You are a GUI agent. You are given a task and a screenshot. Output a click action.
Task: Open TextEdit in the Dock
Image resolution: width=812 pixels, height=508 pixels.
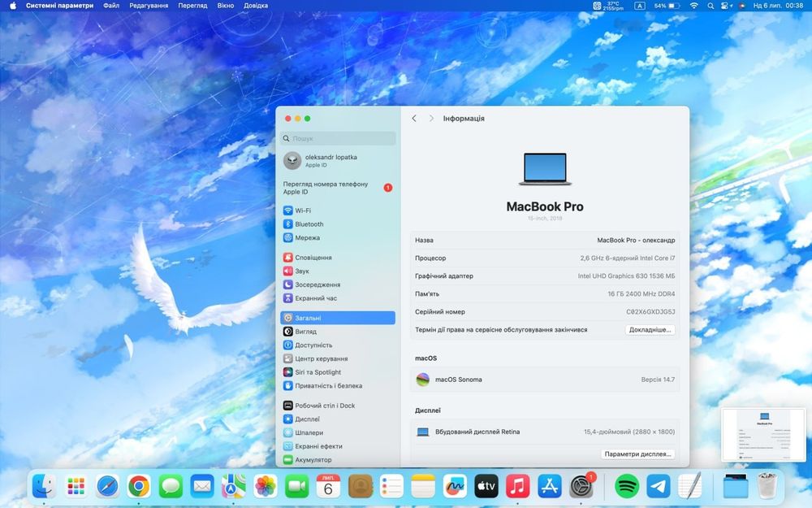689,487
